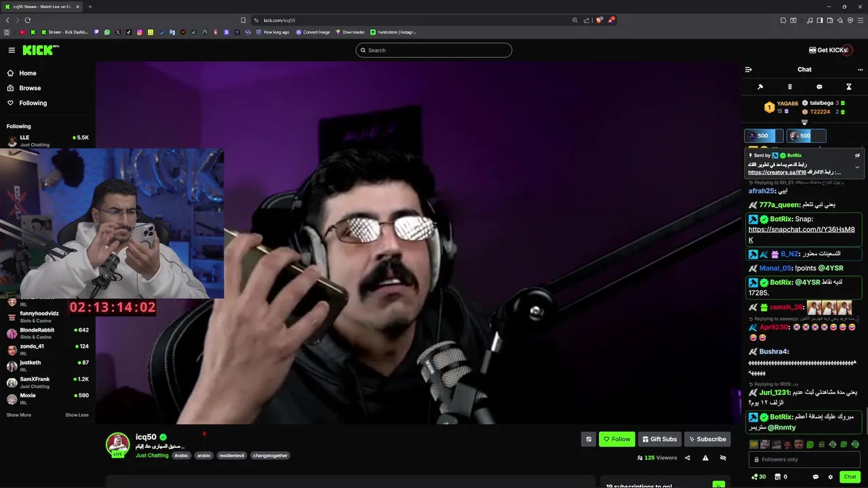Click the Subscribe button
This screenshot has width=868, height=488.
[707, 439]
